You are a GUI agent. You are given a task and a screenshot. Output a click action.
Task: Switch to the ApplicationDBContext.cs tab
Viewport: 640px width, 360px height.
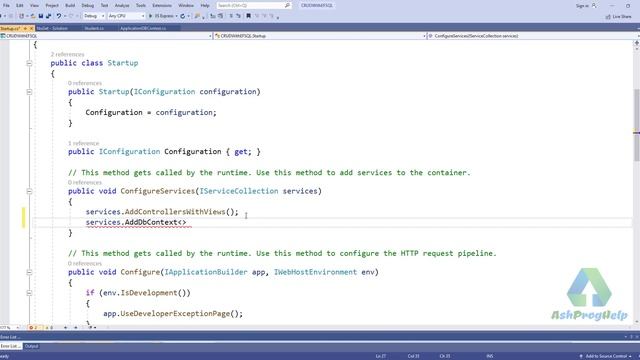click(143, 28)
